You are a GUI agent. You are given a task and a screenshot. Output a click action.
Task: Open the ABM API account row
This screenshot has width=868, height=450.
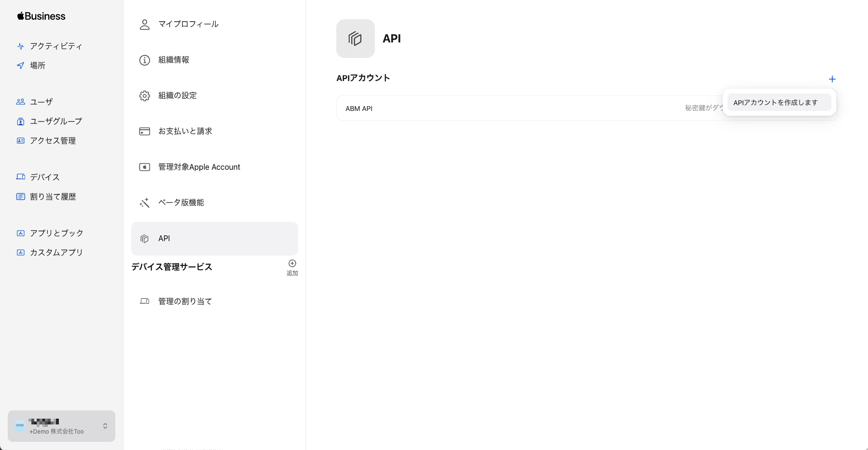pos(587,108)
